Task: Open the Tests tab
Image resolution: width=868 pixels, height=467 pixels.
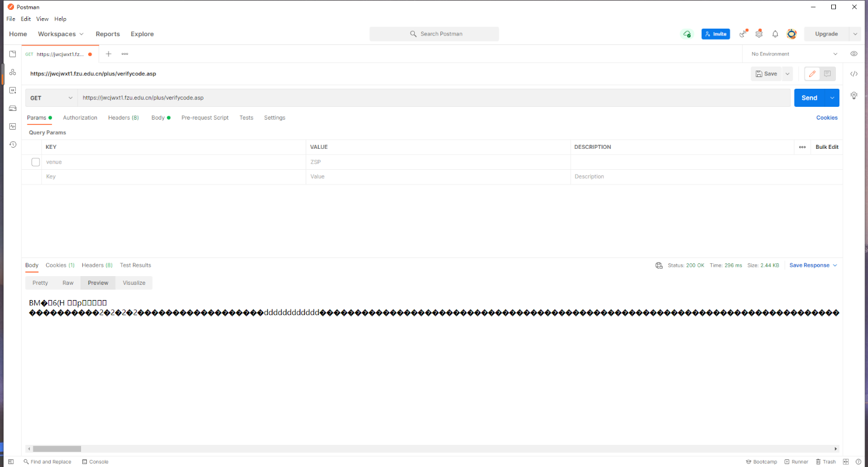Action: [246, 117]
